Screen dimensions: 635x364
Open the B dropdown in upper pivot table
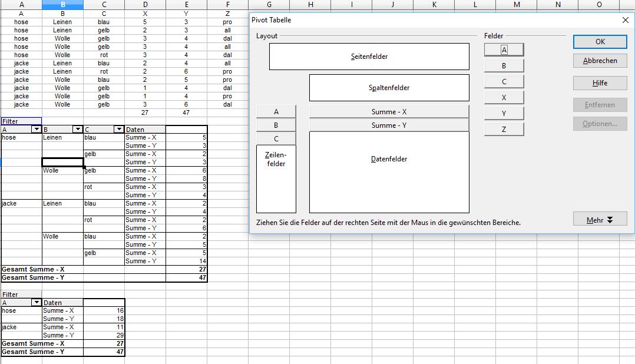[77, 130]
